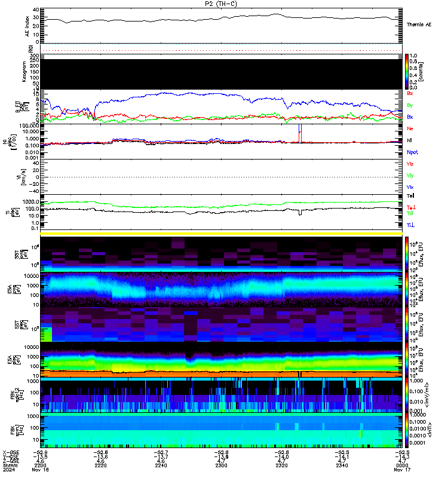Select the green Ti parallel legend label
448x478 pixels.
[x=410, y=213]
